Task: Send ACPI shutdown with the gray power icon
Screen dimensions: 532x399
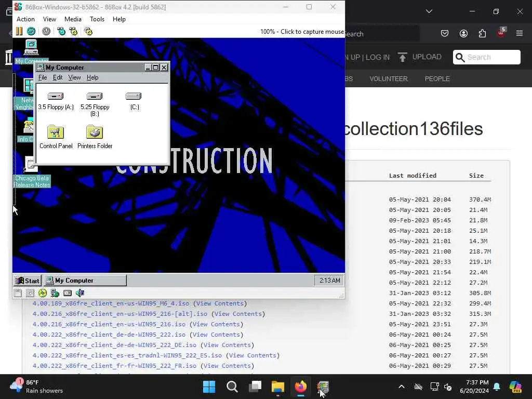Action: pos(46,32)
